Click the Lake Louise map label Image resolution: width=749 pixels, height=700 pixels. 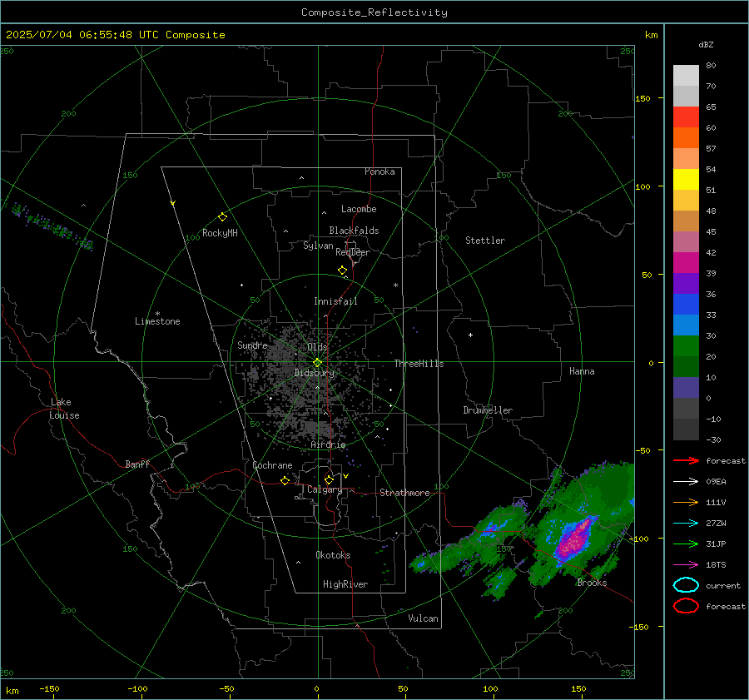pos(64,409)
